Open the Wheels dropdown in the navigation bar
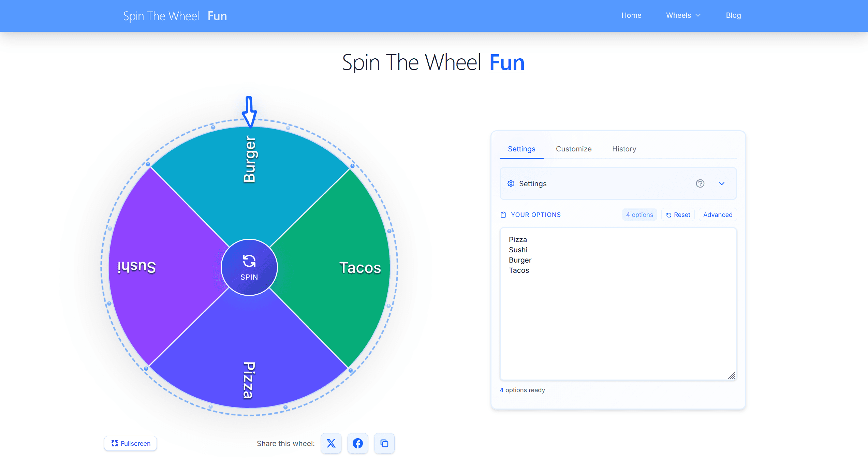This screenshot has height=474, width=868. click(682, 15)
